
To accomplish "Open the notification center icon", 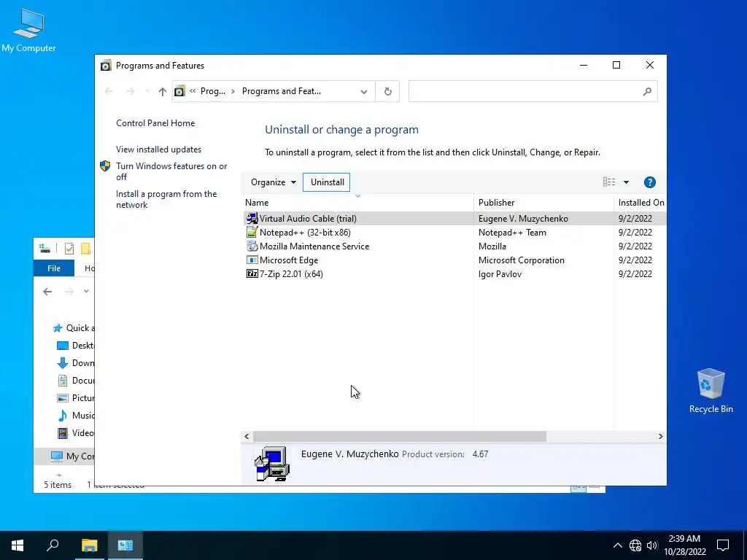I will [723, 545].
